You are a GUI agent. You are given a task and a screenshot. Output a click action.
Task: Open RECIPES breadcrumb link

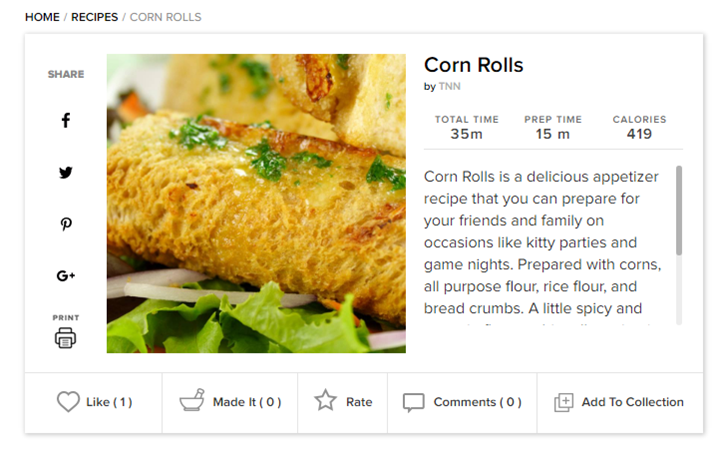pyautogui.click(x=95, y=17)
